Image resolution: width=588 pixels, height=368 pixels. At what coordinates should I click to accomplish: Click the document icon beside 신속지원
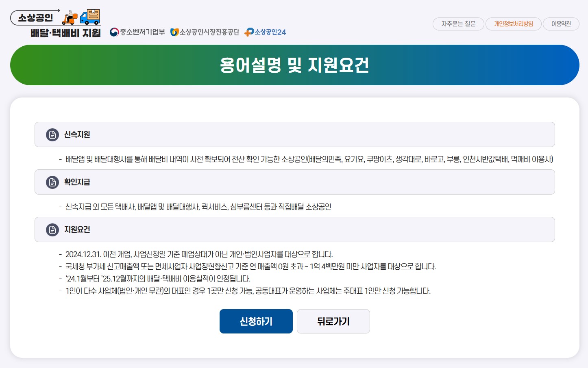point(52,134)
